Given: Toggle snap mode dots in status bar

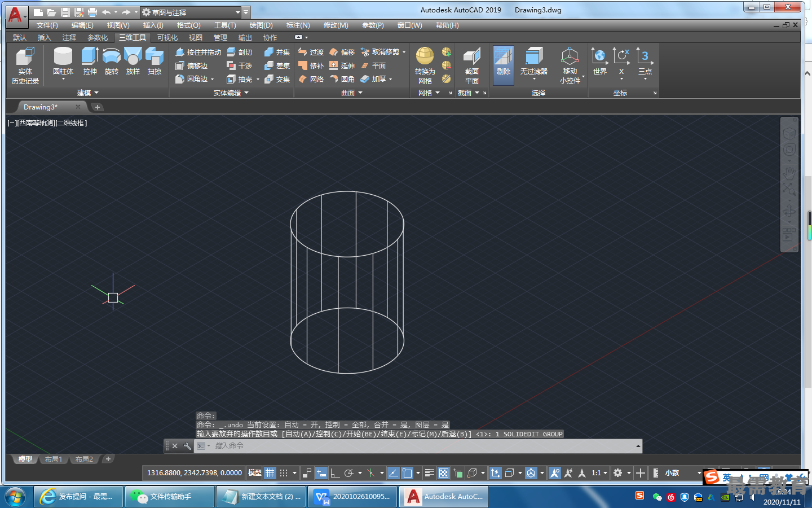Looking at the screenshot, I should click(x=284, y=473).
